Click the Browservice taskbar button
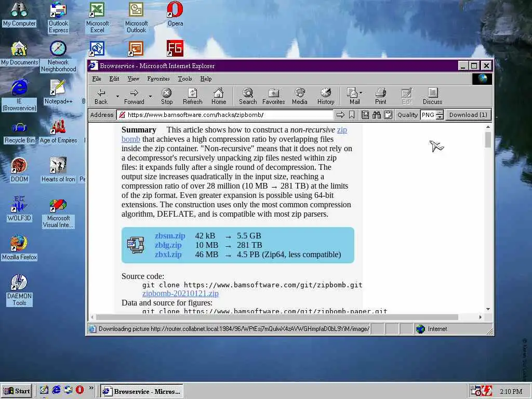Screen dimensions: 532x399 coord(142,391)
